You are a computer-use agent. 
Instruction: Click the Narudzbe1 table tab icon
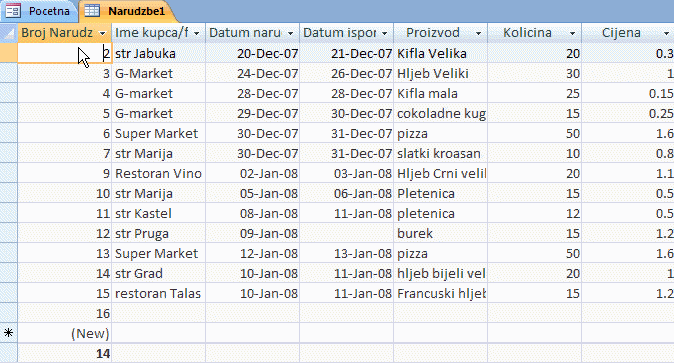(x=92, y=11)
